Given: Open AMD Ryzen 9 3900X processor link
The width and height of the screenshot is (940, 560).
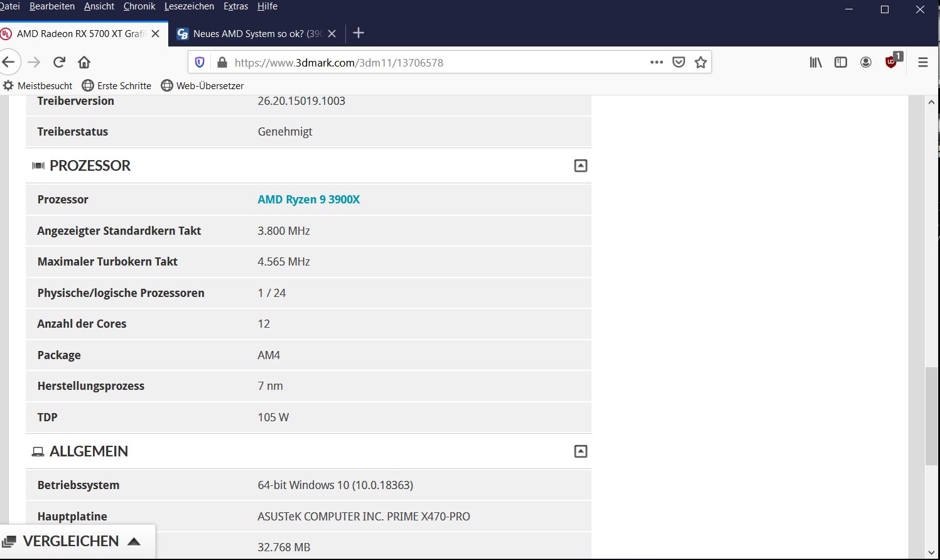Looking at the screenshot, I should click(x=308, y=200).
